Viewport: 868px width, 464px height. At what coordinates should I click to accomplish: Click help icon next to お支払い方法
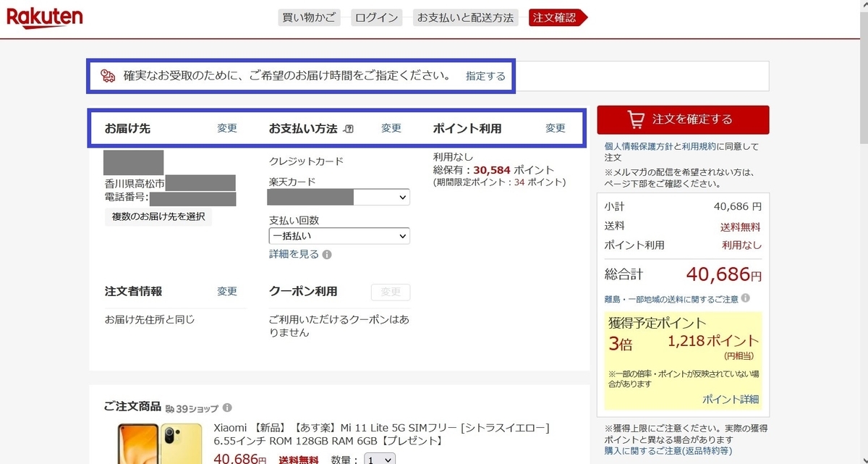pyautogui.click(x=349, y=129)
